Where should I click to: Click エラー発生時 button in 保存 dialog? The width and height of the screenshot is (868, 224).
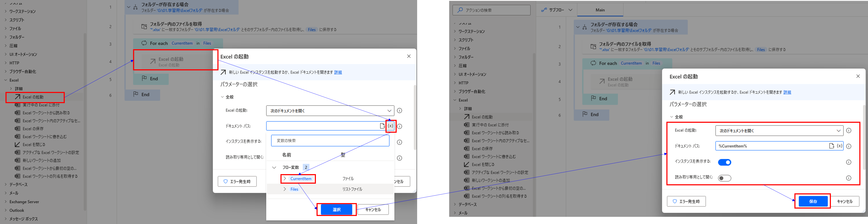point(686,201)
